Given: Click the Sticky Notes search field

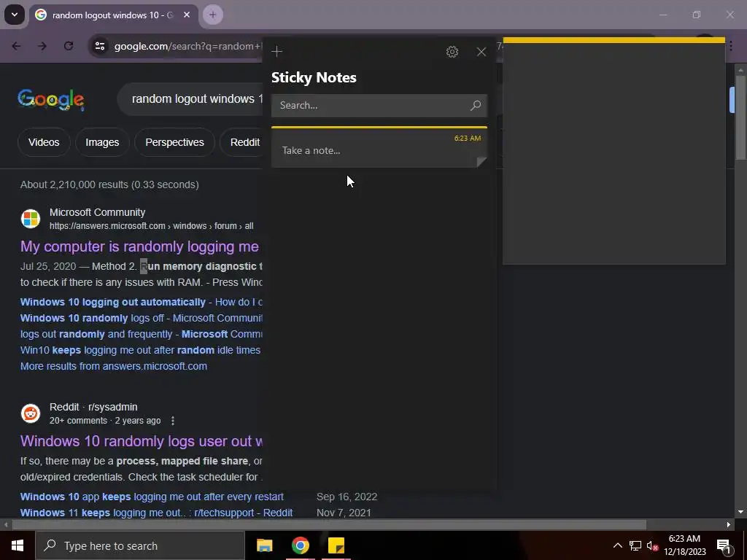Looking at the screenshot, I should [379, 105].
